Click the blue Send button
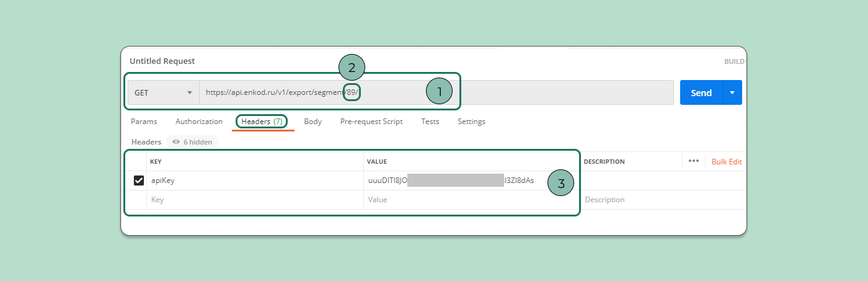Viewport: 868px width, 281px height. 701,92
